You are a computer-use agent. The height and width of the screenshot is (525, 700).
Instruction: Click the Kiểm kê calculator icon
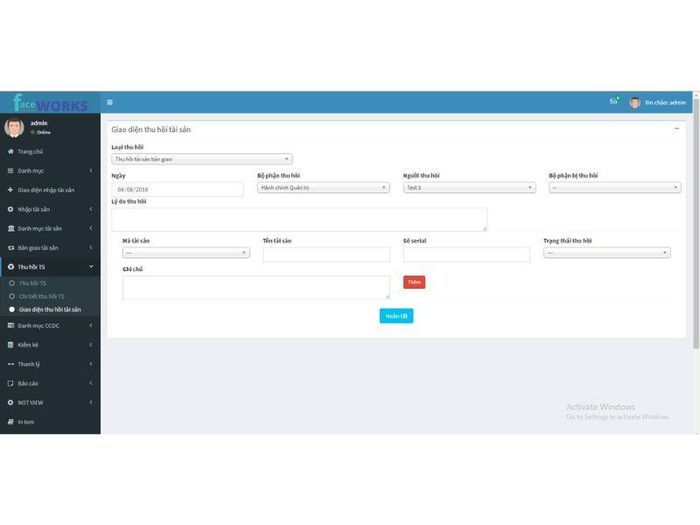(x=11, y=345)
